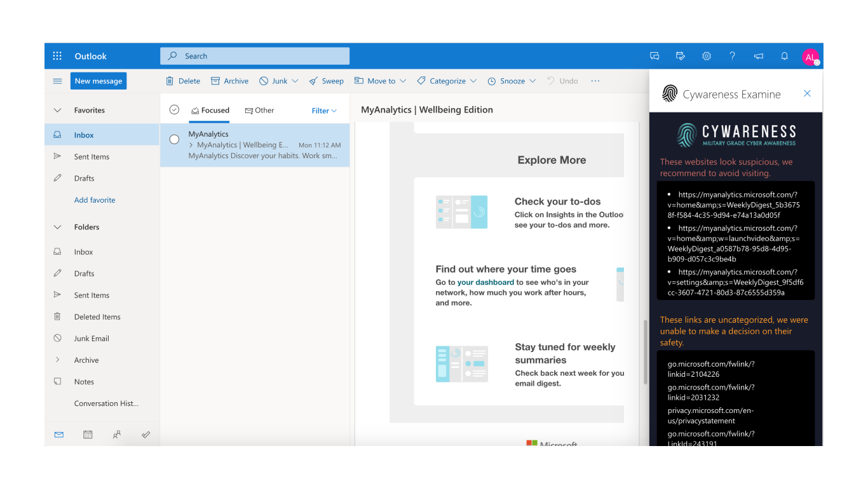Mark message as Junk
The width and height of the screenshot is (868, 488).
(x=273, y=81)
